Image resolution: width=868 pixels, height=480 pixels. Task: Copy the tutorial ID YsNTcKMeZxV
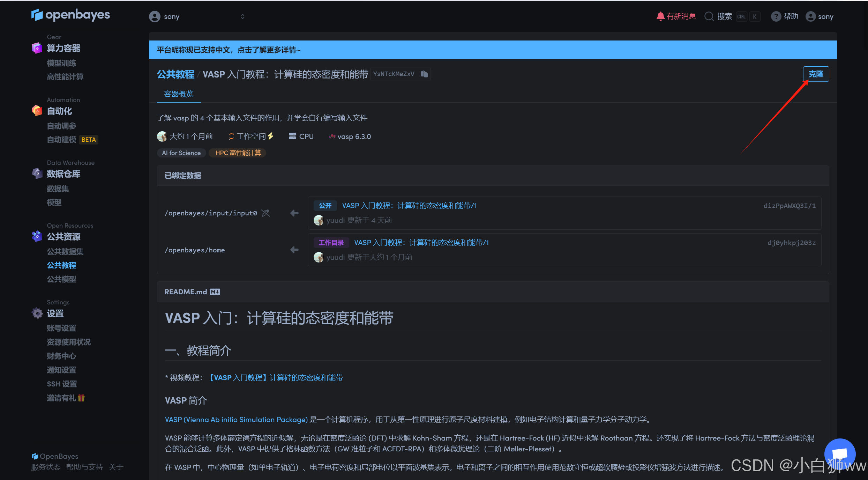click(x=424, y=74)
